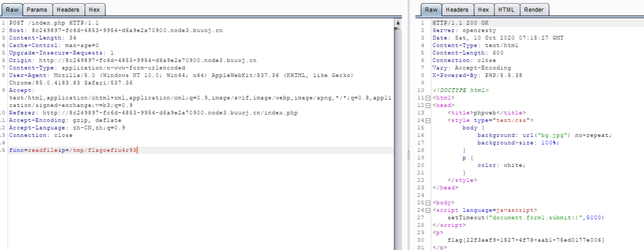Click the DOCTYPE html line
The image size is (644, 250).
(460, 90)
